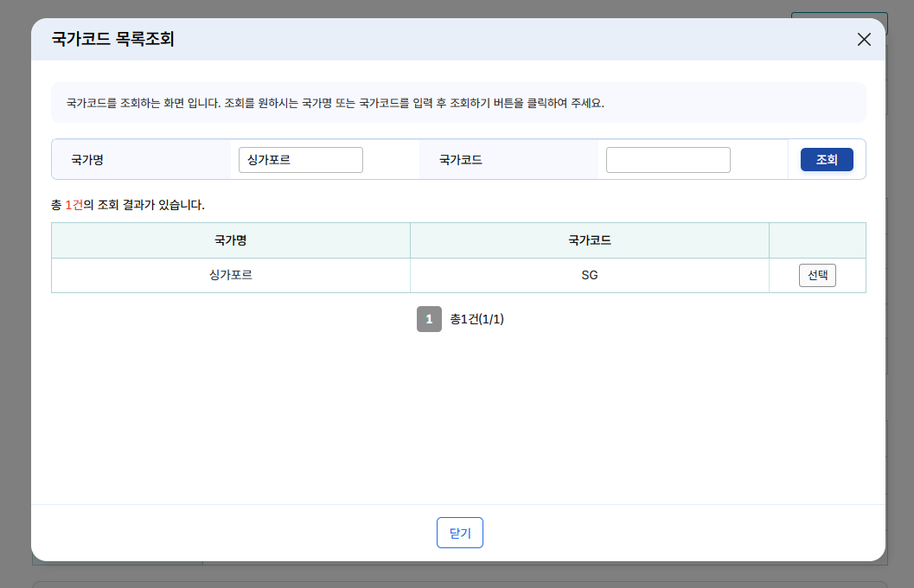Viewport: 914px width, 588px height.
Task: Click inside the 국가명 input field
Action: pyautogui.click(x=300, y=159)
